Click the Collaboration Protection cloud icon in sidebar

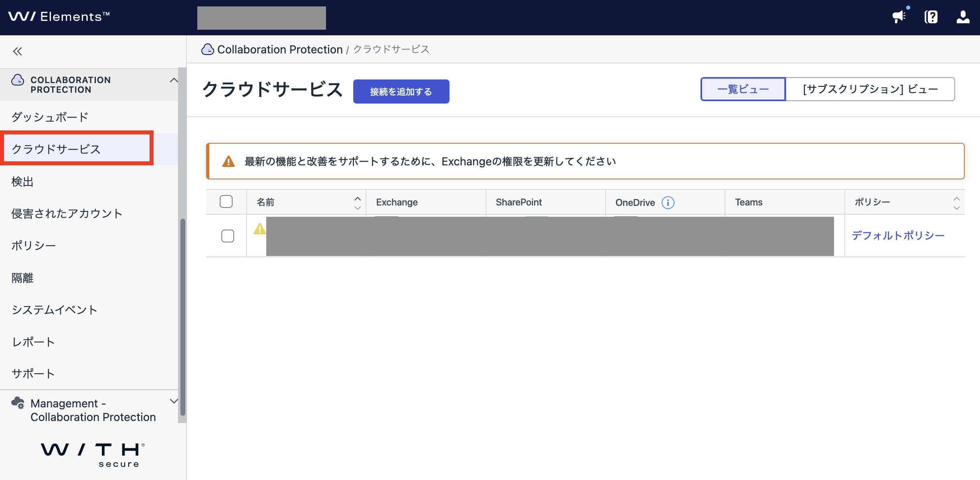point(18,80)
